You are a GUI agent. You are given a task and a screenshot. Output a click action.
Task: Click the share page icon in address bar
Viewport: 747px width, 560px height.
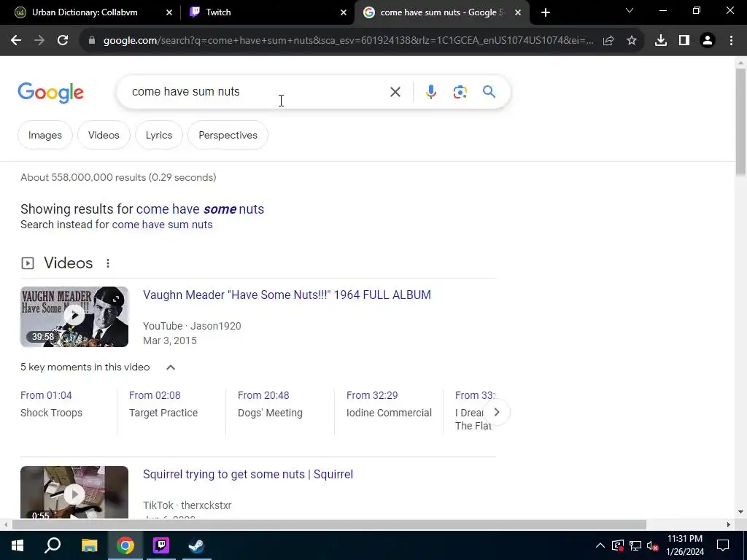(x=608, y=41)
